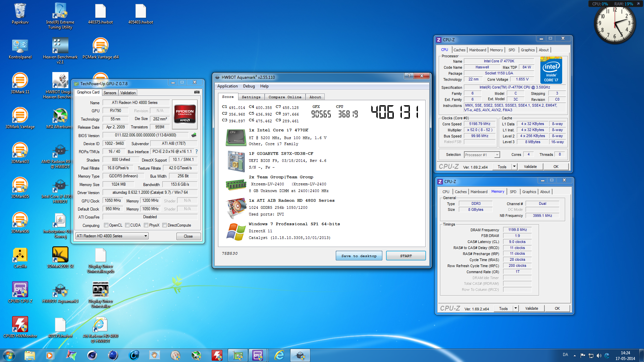The image size is (644, 362).
Task: Launch the 3DMark11 desktop shortcut
Action: pos(20,83)
